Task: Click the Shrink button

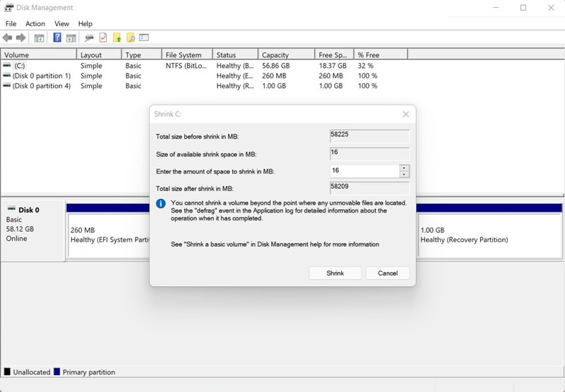Action: (x=335, y=273)
